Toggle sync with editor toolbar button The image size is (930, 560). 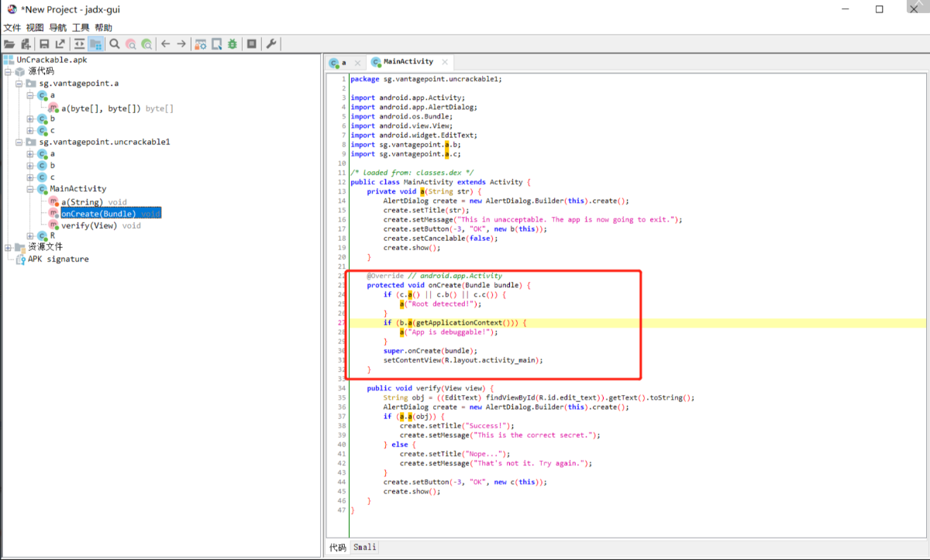80,44
